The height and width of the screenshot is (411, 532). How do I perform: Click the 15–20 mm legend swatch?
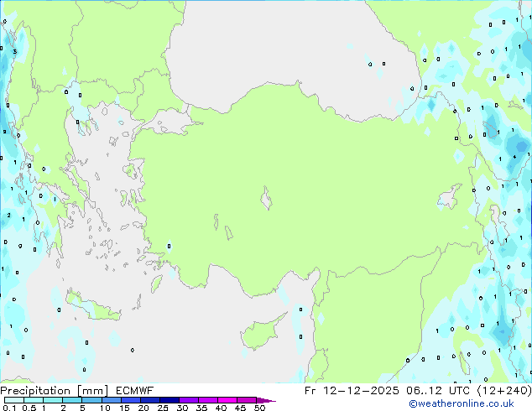130,400
